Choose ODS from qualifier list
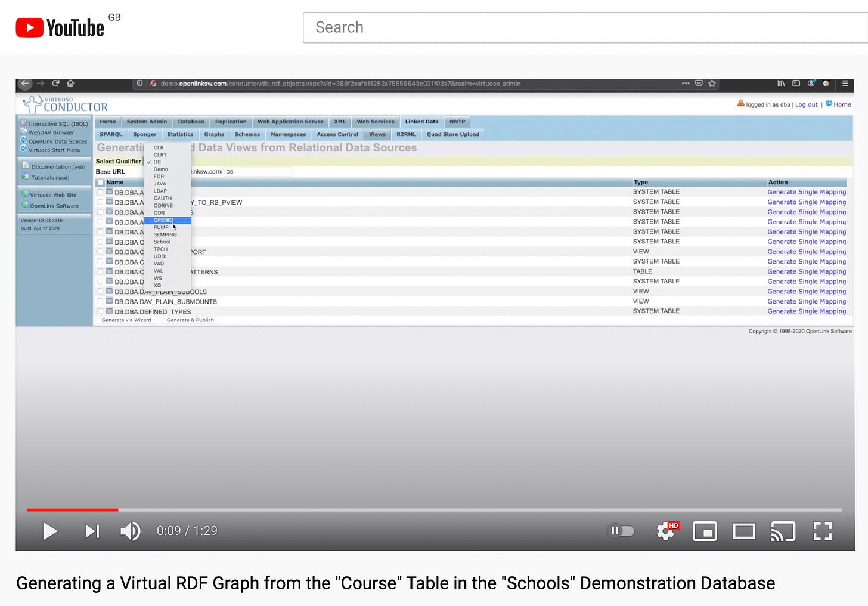 point(168,213)
